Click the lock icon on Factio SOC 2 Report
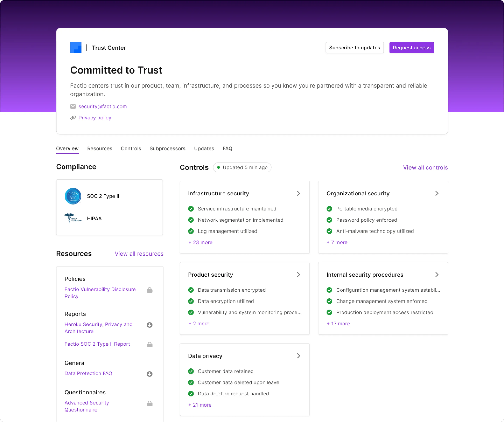This screenshot has width=504, height=422. click(x=149, y=344)
